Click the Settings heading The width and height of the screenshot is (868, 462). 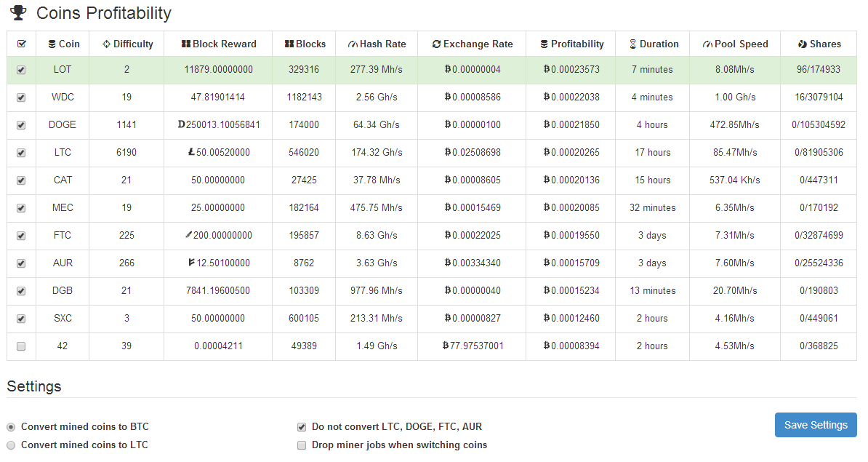coord(33,386)
